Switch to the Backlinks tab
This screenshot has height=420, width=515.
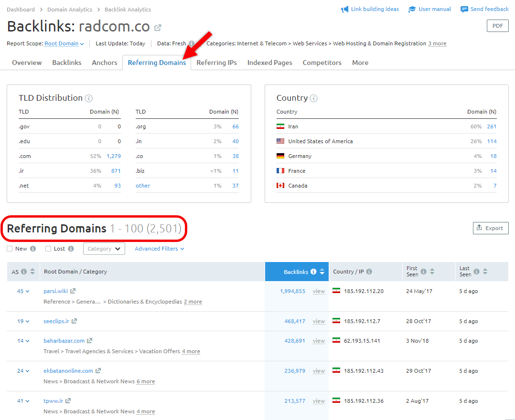(x=66, y=63)
